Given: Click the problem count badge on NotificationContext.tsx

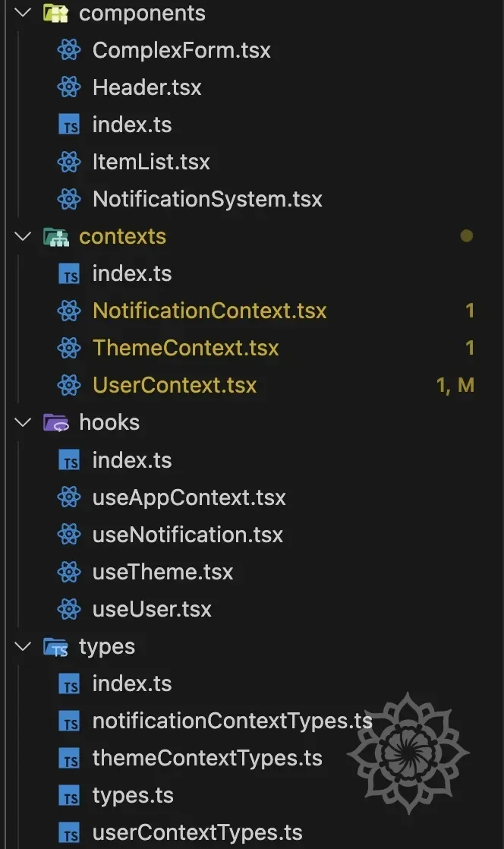Looking at the screenshot, I should (470, 311).
